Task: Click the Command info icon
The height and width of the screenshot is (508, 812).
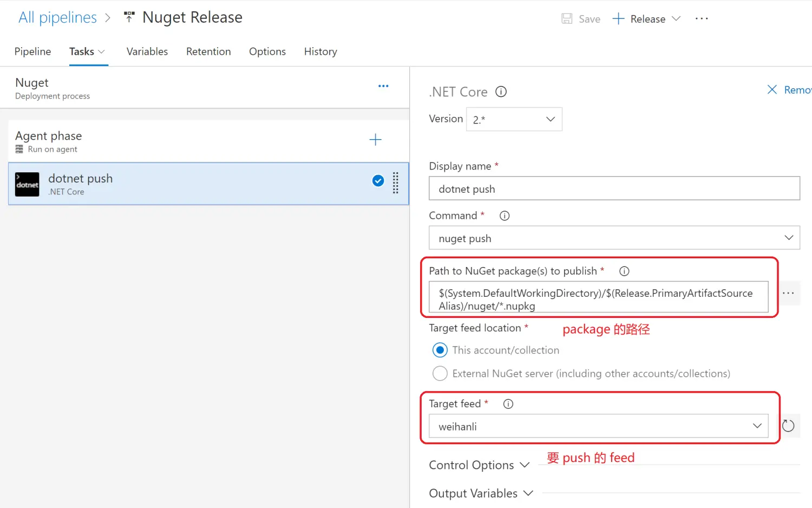Action: (x=505, y=216)
